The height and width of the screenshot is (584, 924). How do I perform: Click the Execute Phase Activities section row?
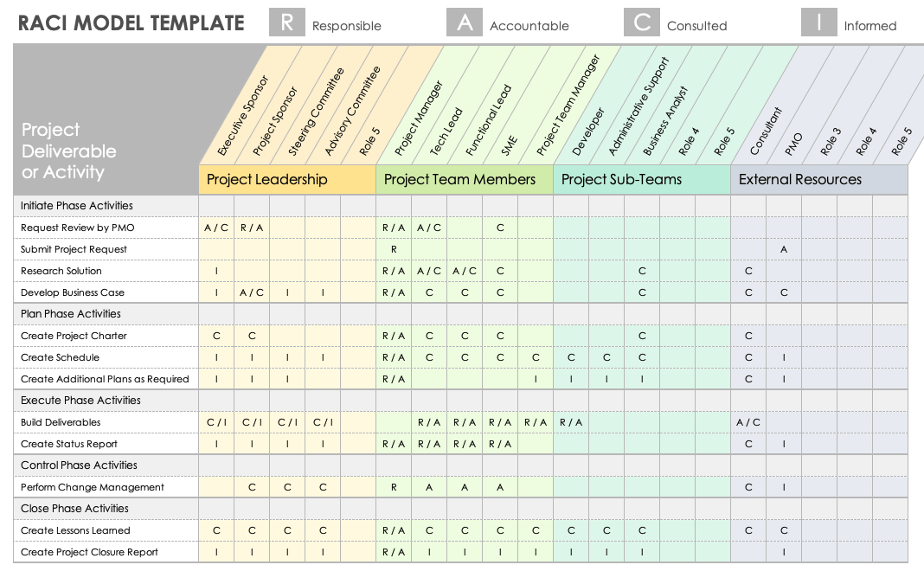pos(80,401)
